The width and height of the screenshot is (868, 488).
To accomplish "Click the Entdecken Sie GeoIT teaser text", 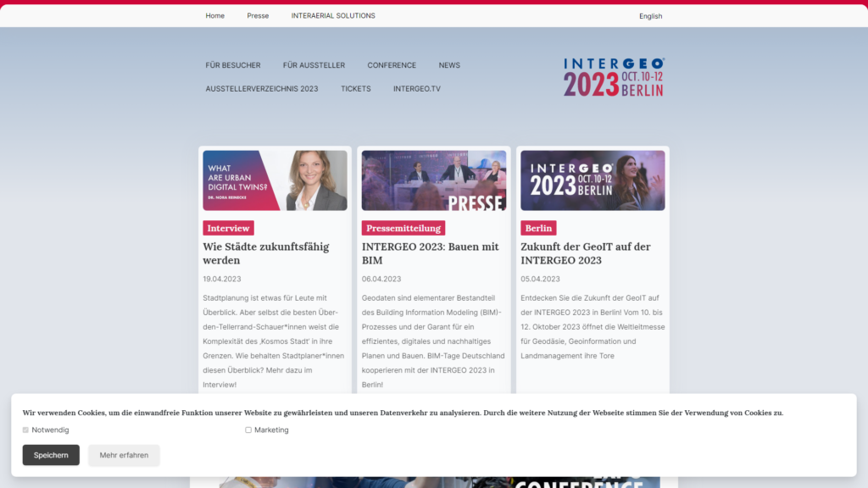I will point(593,326).
